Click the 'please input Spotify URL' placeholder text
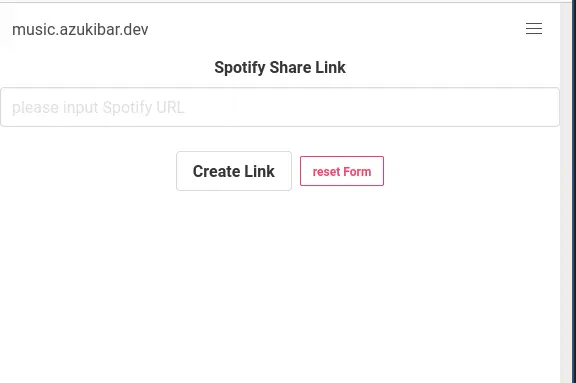576x383 pixels. pos(98,108)
